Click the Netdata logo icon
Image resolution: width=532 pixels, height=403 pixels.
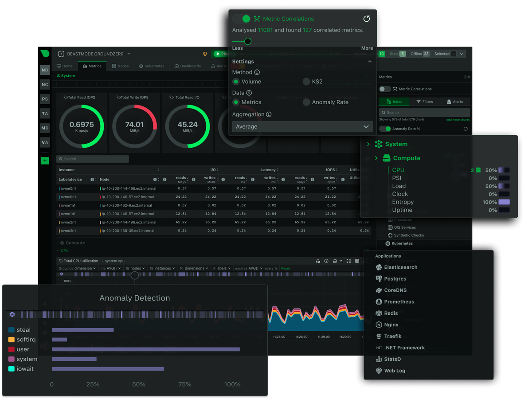tap(45, 54)
